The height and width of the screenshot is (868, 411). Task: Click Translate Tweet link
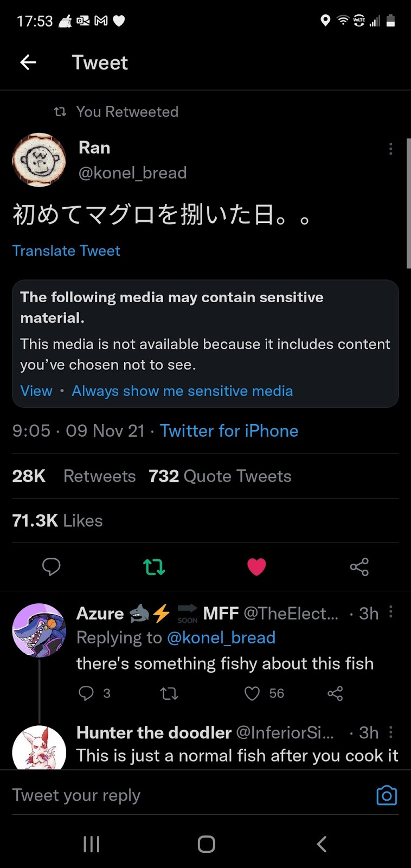pos(66,251)
